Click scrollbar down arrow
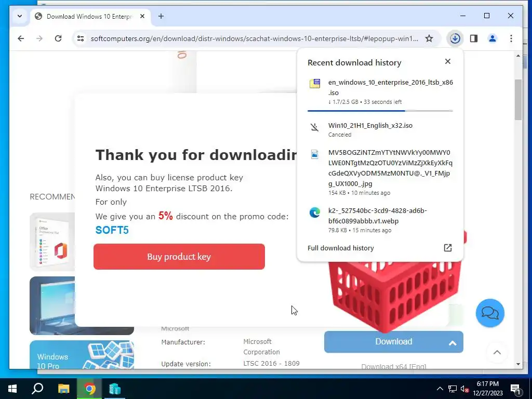 (x=518, y=364)
